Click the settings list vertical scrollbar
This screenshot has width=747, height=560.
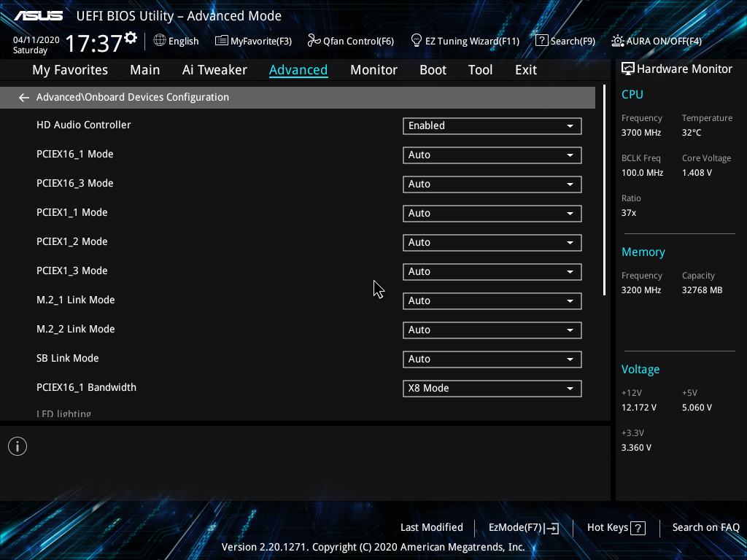[x=604, y=190]
